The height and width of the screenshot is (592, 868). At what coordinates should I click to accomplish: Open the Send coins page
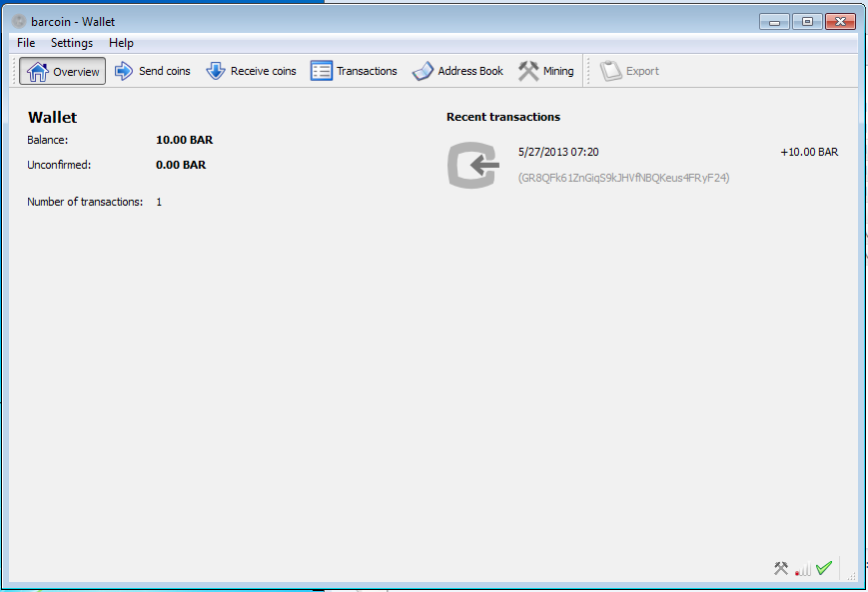coord(152,71)
